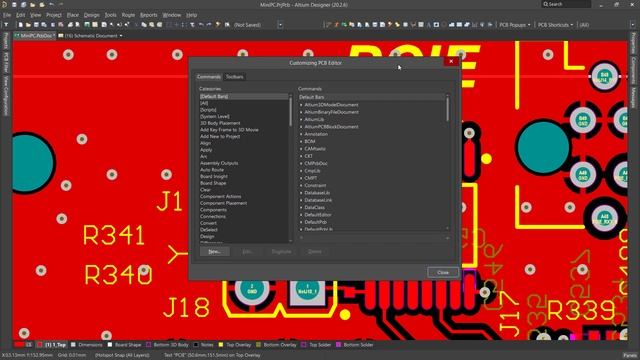
Task: Open the PCB Shortcuts dropdown
Action: pos(555,25)
